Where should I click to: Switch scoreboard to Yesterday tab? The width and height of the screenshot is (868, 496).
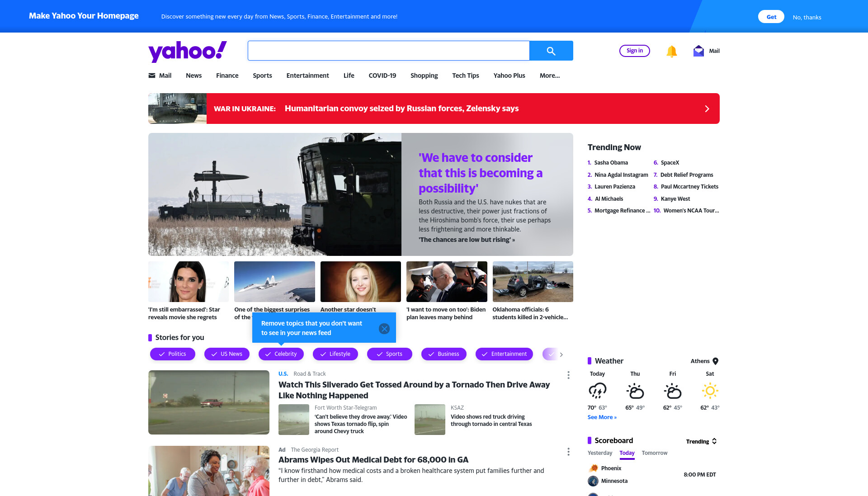(x=600, y=453)
